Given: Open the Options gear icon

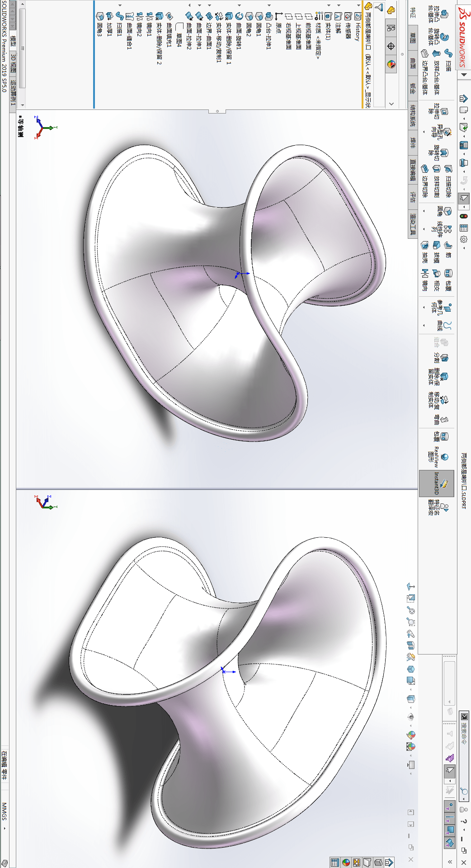Looking at the screenshot, I should point(463,239).
